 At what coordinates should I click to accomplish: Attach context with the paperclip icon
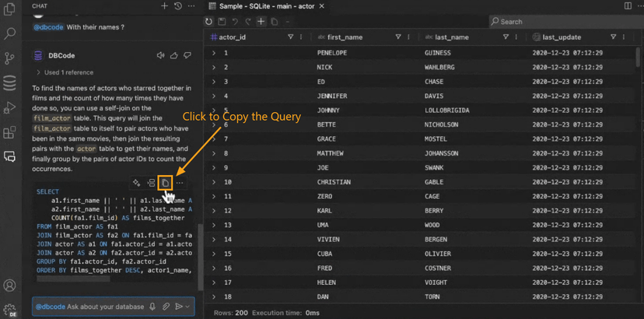tap(166, 307)
